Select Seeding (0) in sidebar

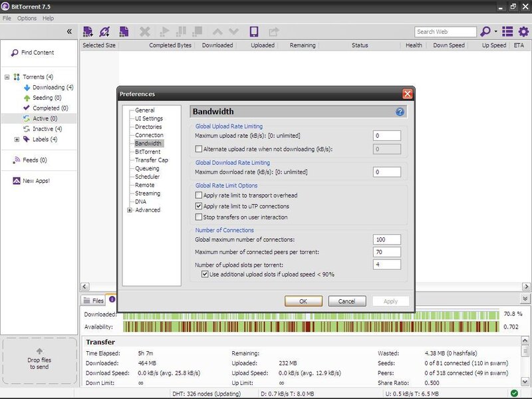tap(43, 98)
